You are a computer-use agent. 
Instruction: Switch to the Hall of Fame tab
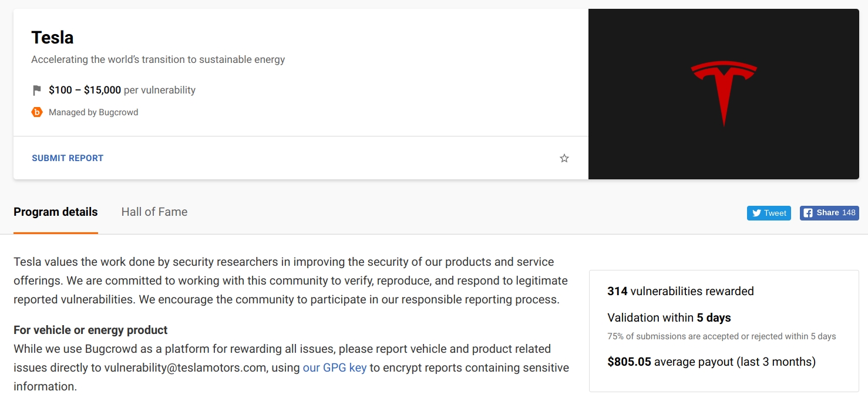[x=154, y=212]
